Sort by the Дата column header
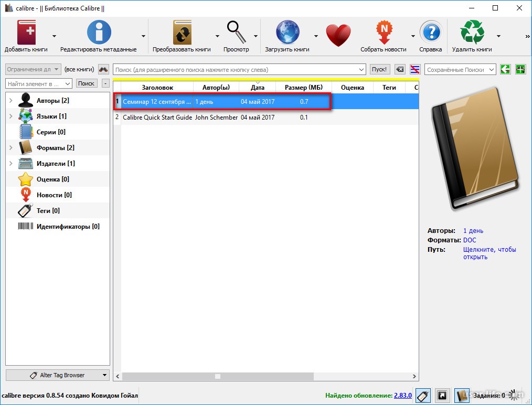This screenshot has width=532, height=405. click(x=258, y=88)
